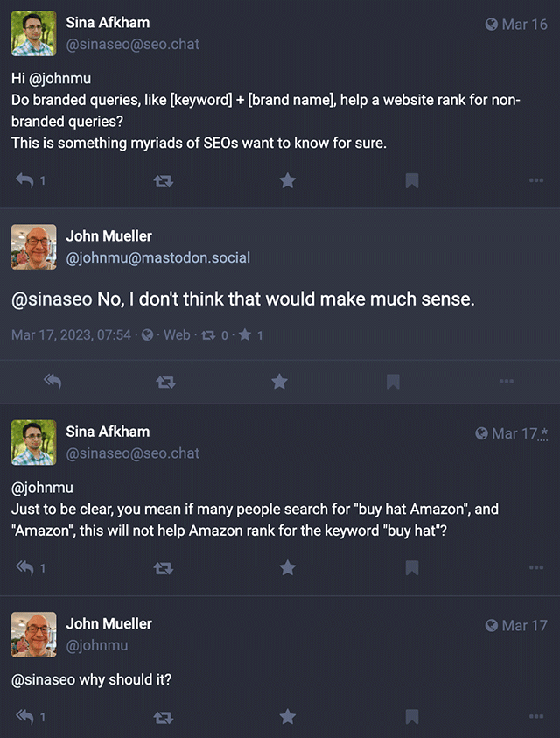
Task: Open John Mueller's avatar in detailed post
Action: (x=33, y=247)
